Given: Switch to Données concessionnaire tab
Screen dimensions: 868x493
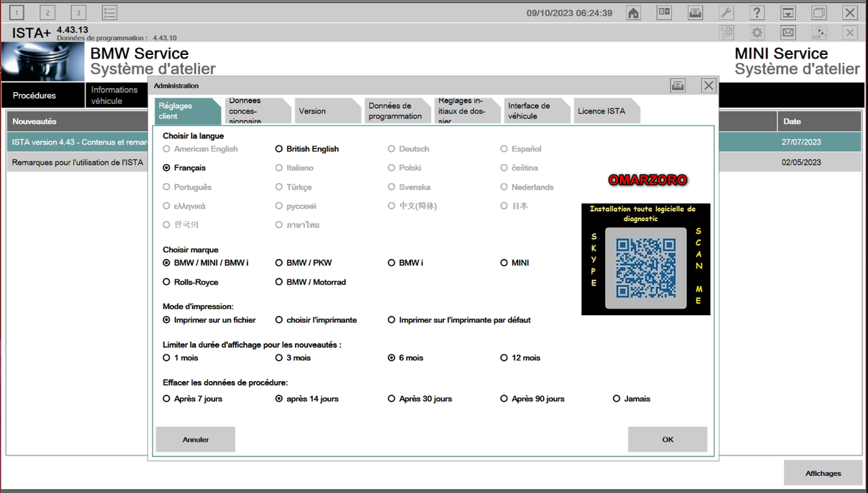Looking at the screenshot, I should (x=257, y=111).
